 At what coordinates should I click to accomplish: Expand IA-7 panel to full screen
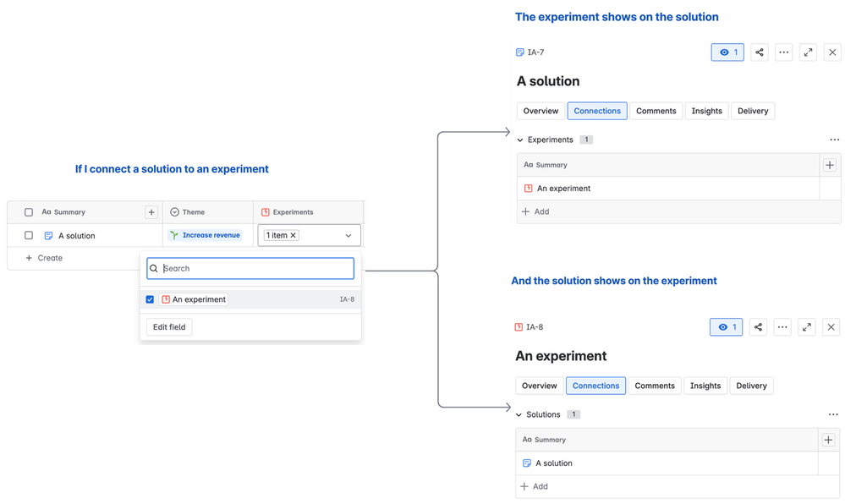tap(809, 52)
